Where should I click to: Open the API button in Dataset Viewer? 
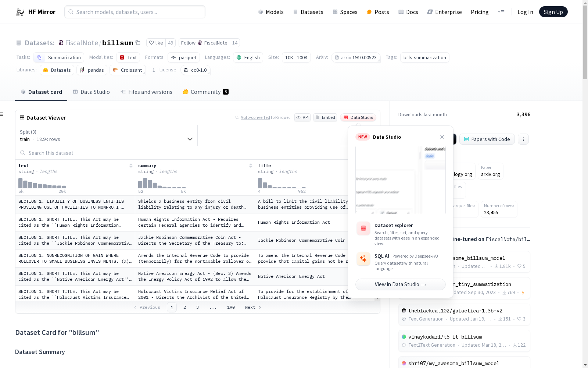point(302,117)
